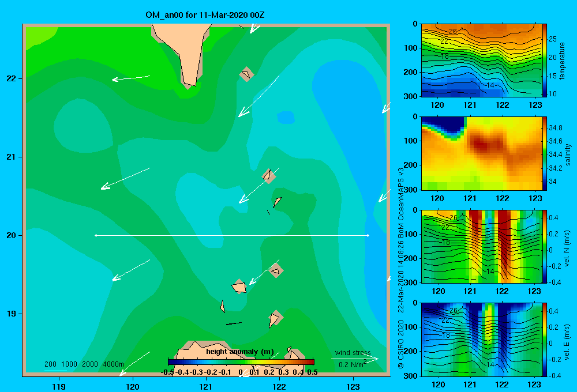Click the 0.5 tick on the height anomaly colorbar
This screenshot has height=392, width=577.
pos(312,372)
